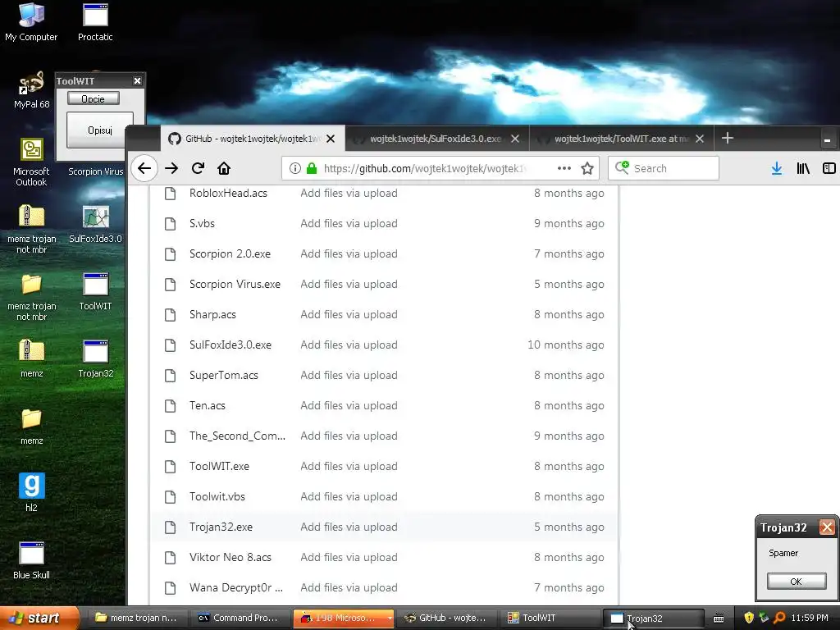The height and width of the screenshot is (630, 840).
Task: Open SuperTom.acs file link
Action: [223, 375]
